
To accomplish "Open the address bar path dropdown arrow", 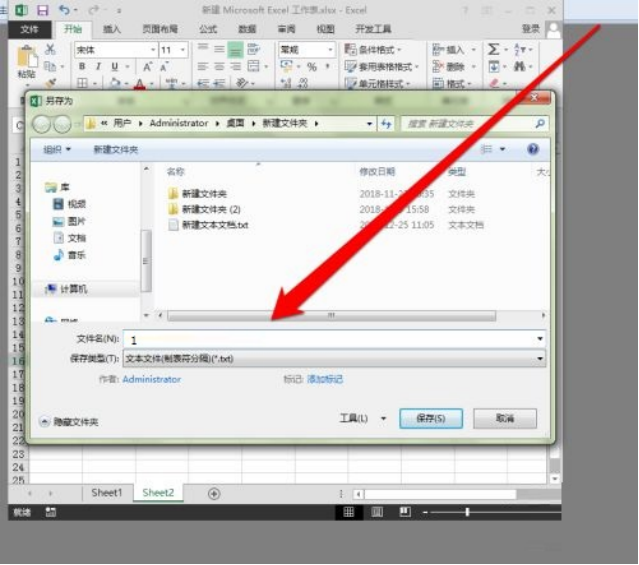I will click(x=369, y=124).
